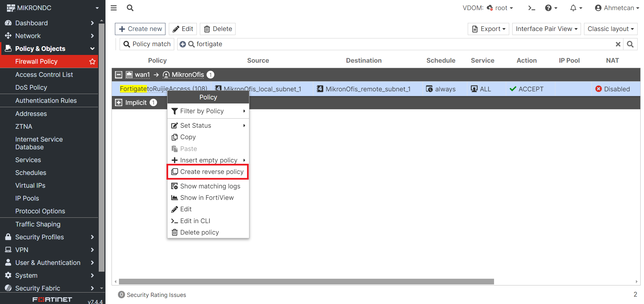The height and width of the screenshot is (304, 644).
Task: Click the Security Fabric icon
Action: [x=8, y=288]
